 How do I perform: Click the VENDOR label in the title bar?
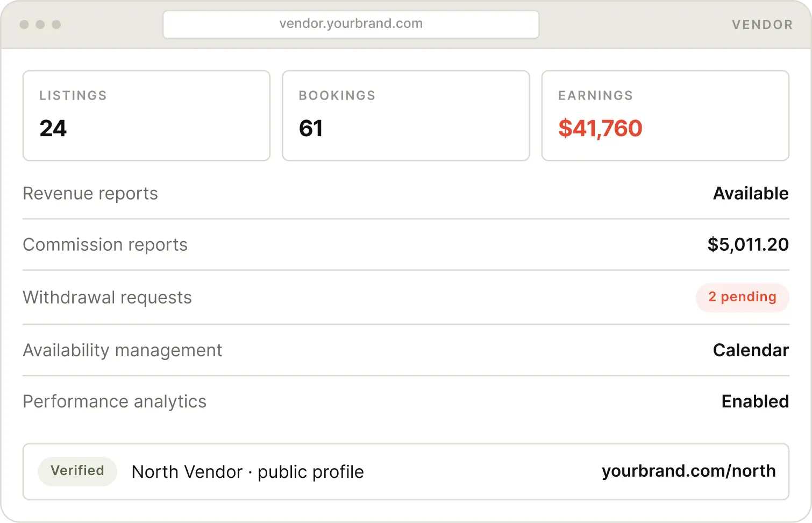point(762,25)
